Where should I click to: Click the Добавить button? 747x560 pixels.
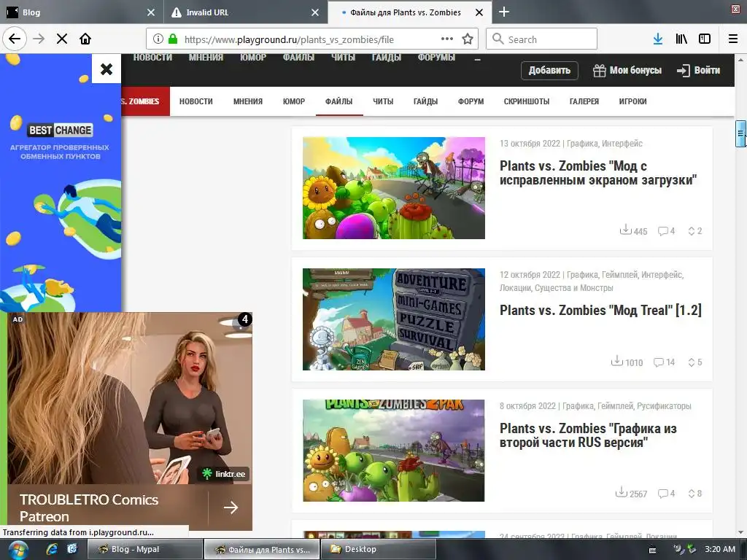point(549,71)
